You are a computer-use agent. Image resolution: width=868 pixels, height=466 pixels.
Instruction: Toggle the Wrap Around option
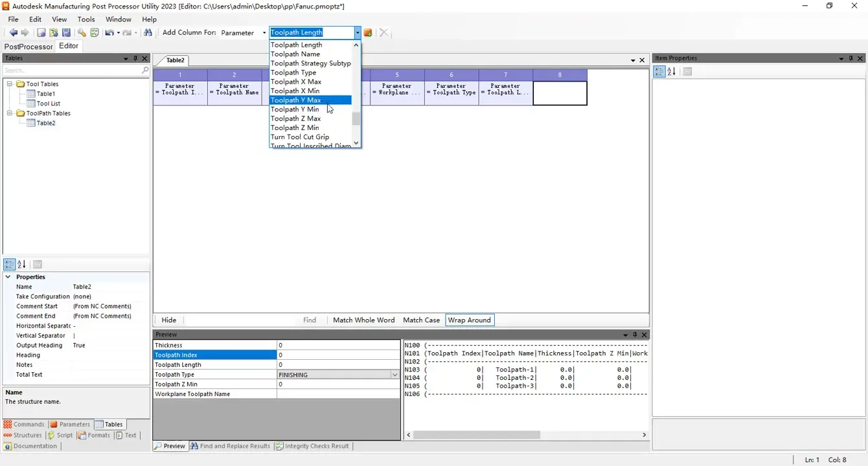[470, 320]
